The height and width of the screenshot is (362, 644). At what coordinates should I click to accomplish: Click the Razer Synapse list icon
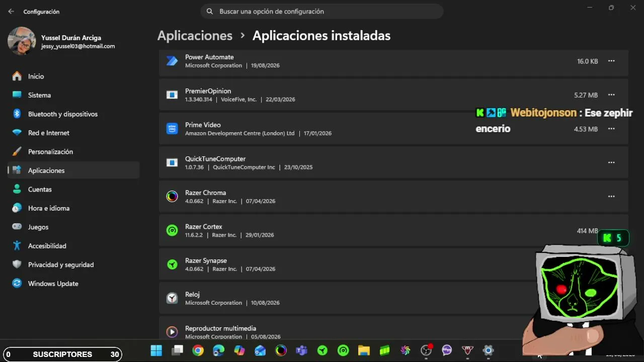click(x=172, y=264)
